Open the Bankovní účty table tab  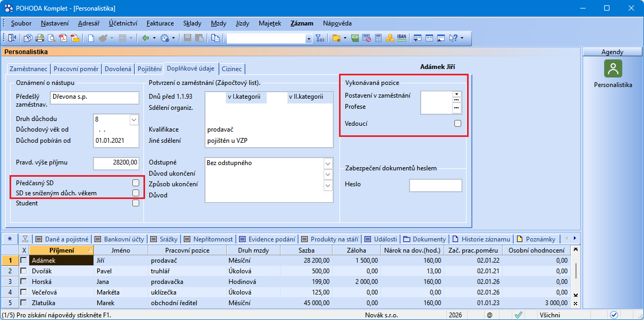[121, 239]
